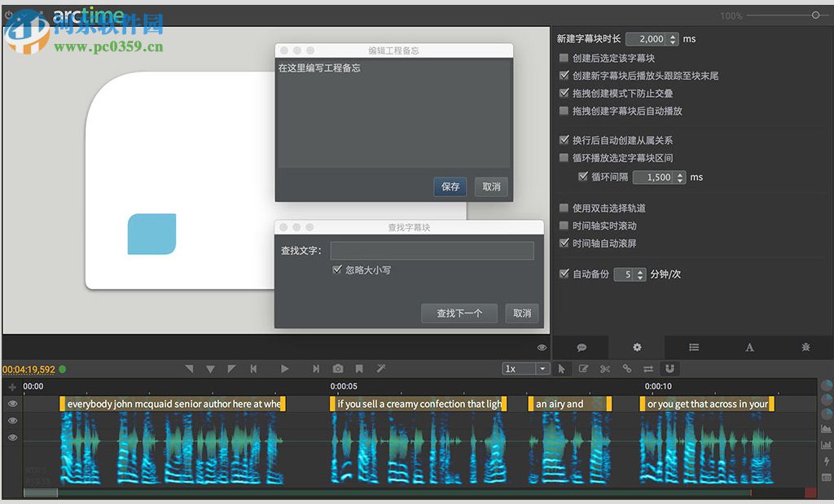Click the Play button in the toolbar

(284, 368)
